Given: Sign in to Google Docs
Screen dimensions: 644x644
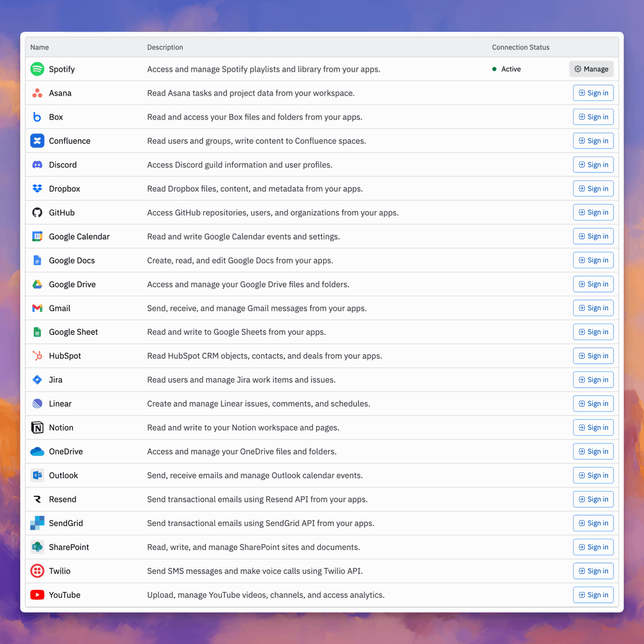Looking at the screenshot, I should 593,260.
